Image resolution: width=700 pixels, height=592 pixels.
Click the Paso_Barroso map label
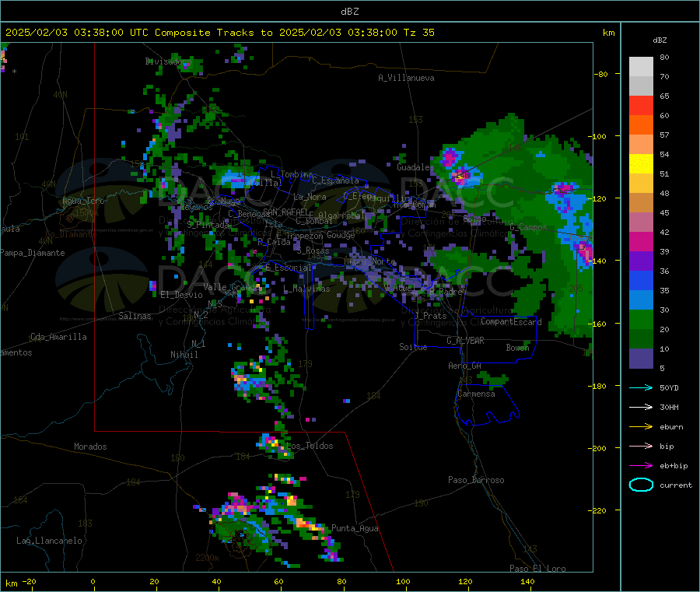click(476, 480)
